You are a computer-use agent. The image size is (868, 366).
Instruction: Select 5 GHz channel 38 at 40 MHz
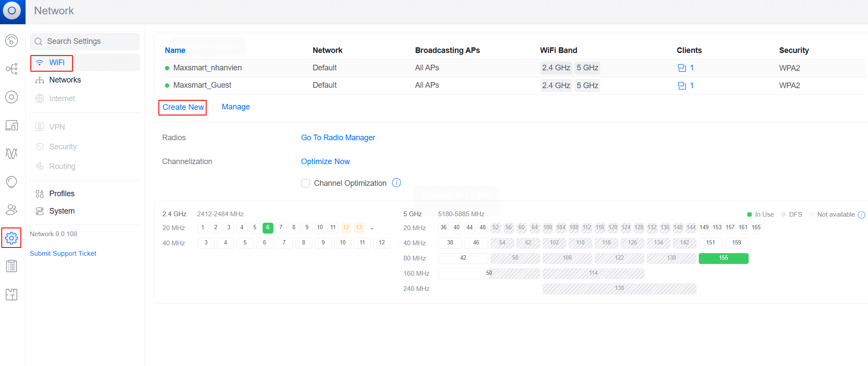tap(450, 243)
